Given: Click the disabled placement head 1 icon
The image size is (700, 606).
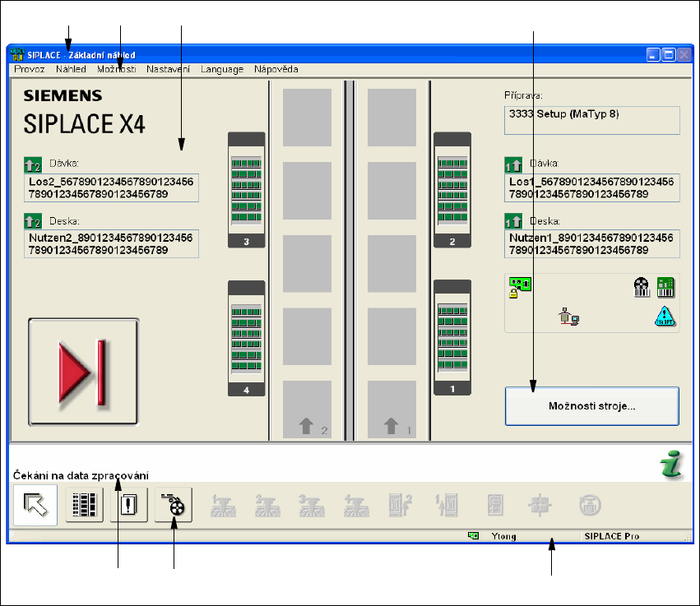Looking at the screenshot, I should (222, 506).
